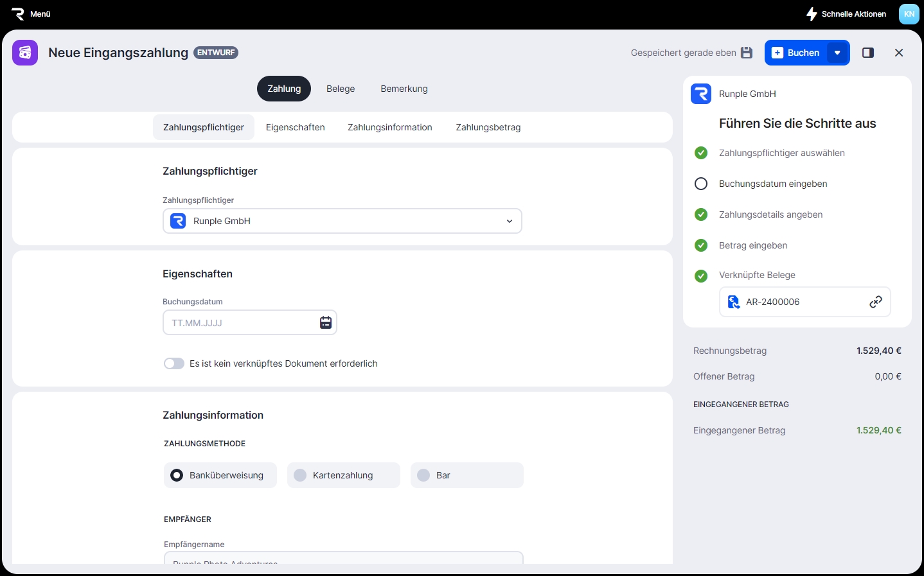This screenshot has height=576, width=924.
Task: Open calendar picker for Buchungsdatum
Action: click(x=326, y=322)
